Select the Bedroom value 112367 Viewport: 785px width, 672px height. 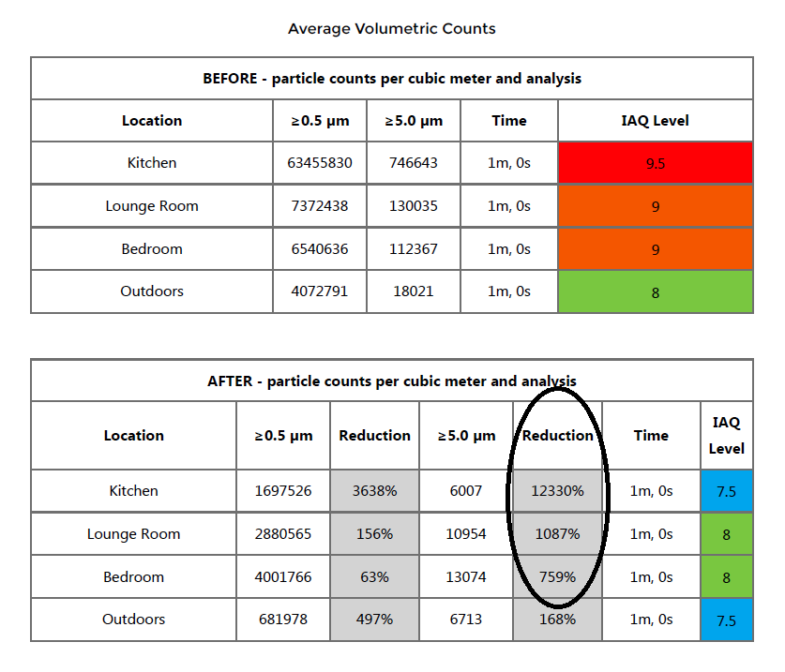pyautogui.click(x=414, y=249)
